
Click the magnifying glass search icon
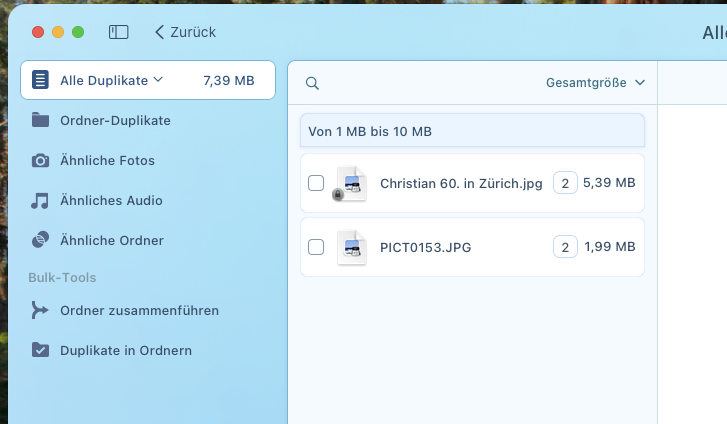[x=312, y=83]
